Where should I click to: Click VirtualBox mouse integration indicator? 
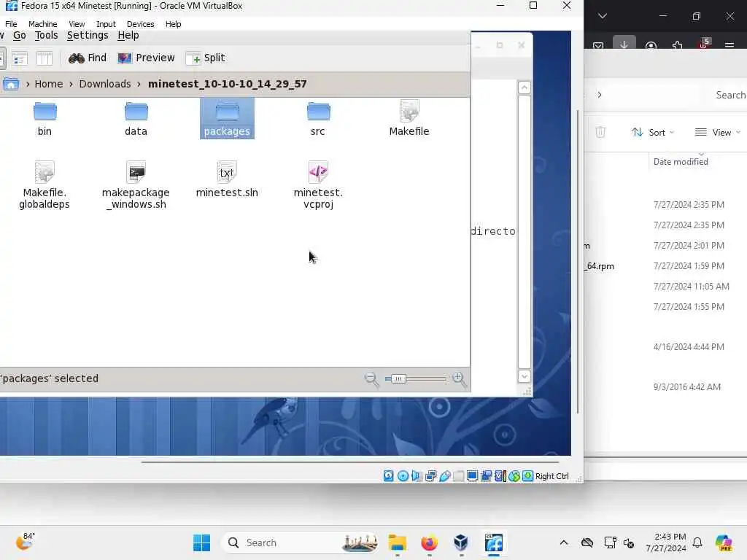tap(514, 475)
